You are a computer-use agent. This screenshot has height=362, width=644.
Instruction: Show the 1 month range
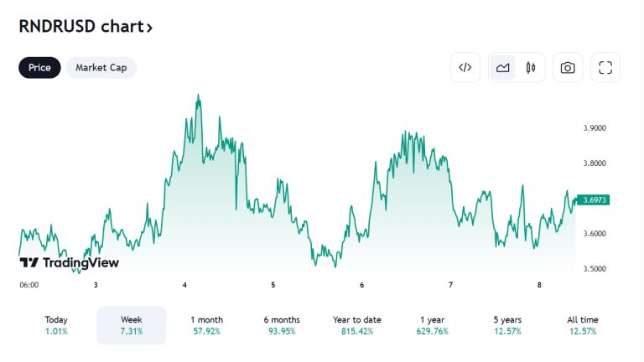(207, 325)
